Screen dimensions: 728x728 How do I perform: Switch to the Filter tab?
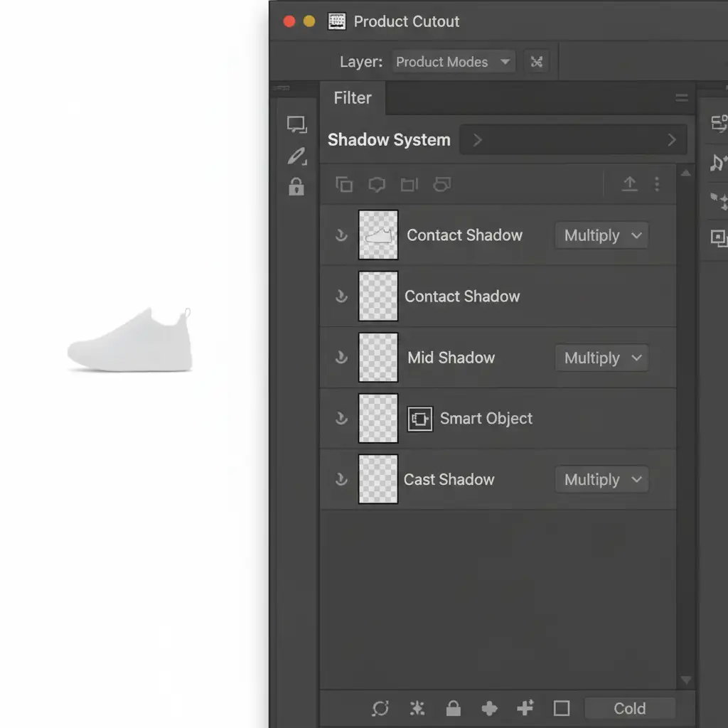[x=353, y=98]
